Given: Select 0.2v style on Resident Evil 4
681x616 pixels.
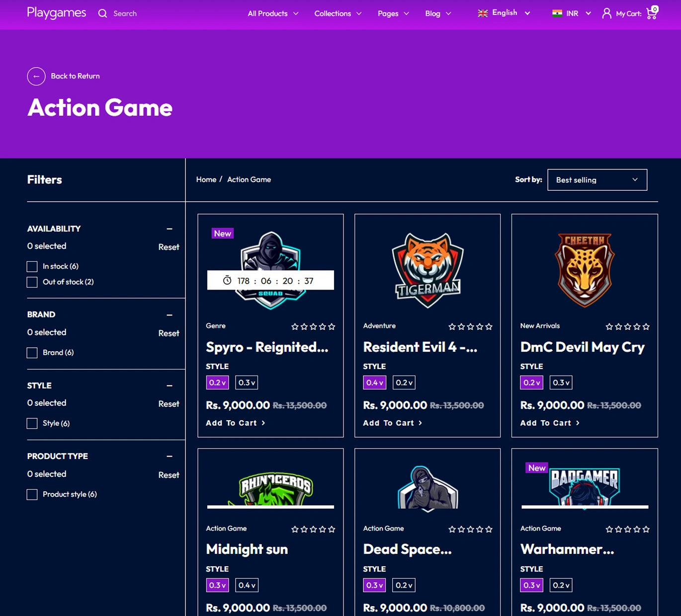Looking at the screenshot, I should click(404, 383).
